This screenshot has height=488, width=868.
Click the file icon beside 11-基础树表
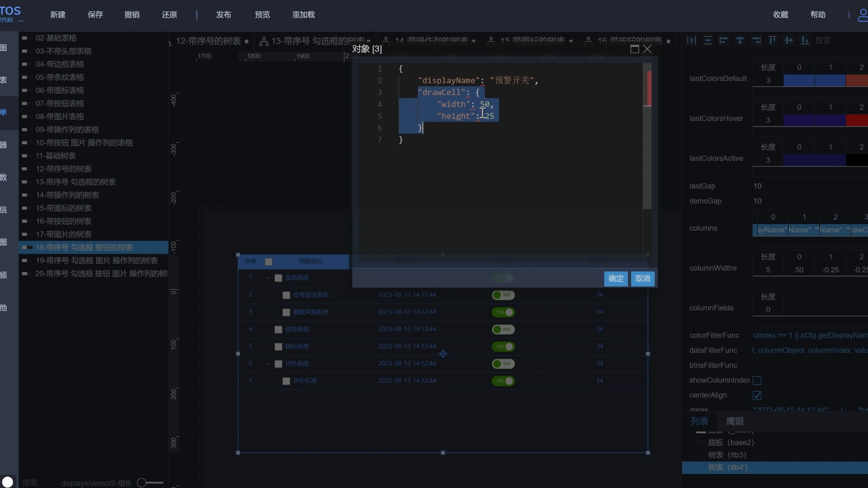(x=25, y=156)
